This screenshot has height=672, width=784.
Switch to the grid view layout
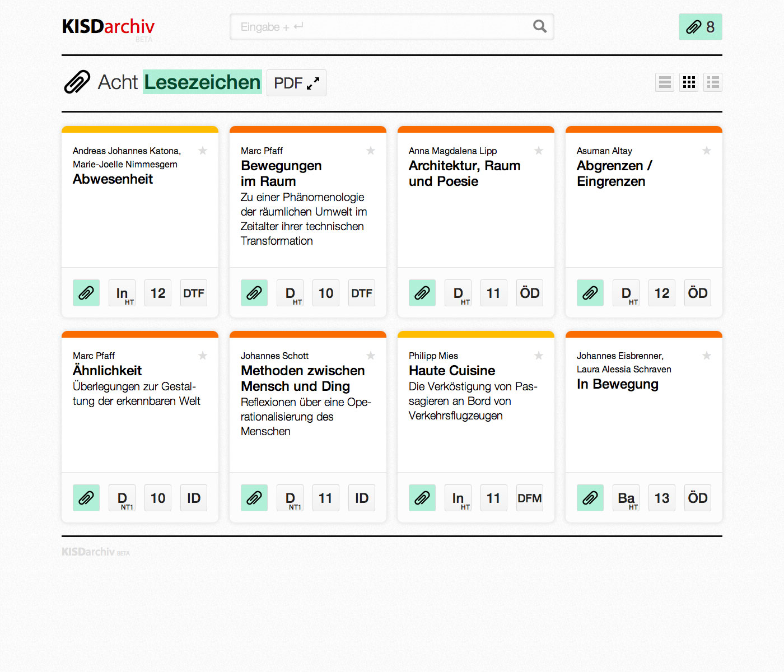689,82
